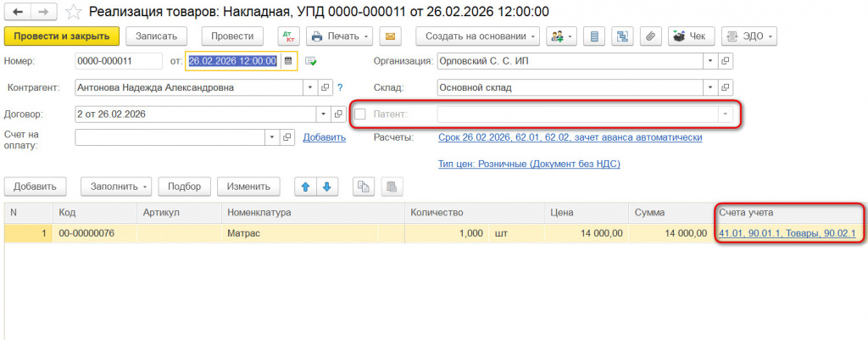This screenshot has width=868, height=340.
Task: Send document by email envelope icon
Action: pos(390,36)
